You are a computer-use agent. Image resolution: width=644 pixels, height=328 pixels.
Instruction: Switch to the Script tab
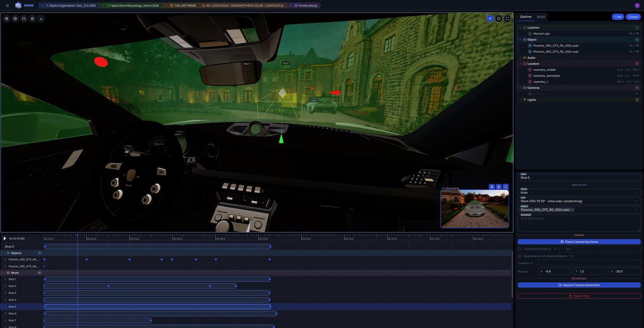coord(541,17)
